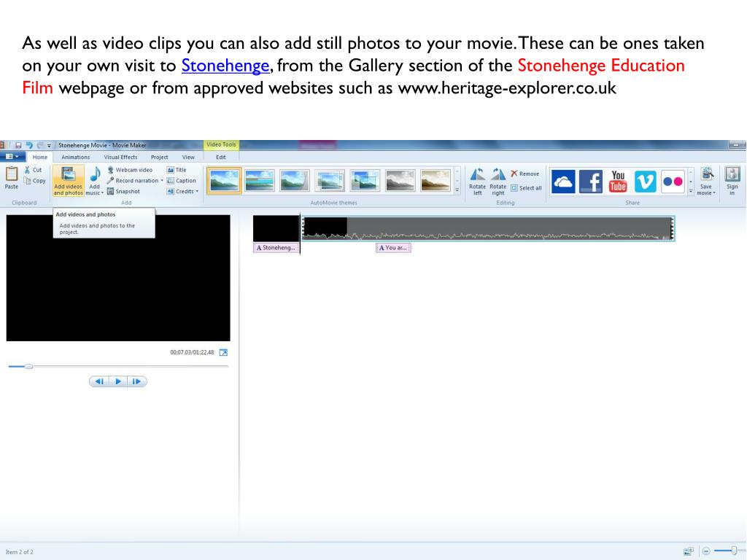Switch to the Project tab
747x560 pixels.
tap(159, 157)
